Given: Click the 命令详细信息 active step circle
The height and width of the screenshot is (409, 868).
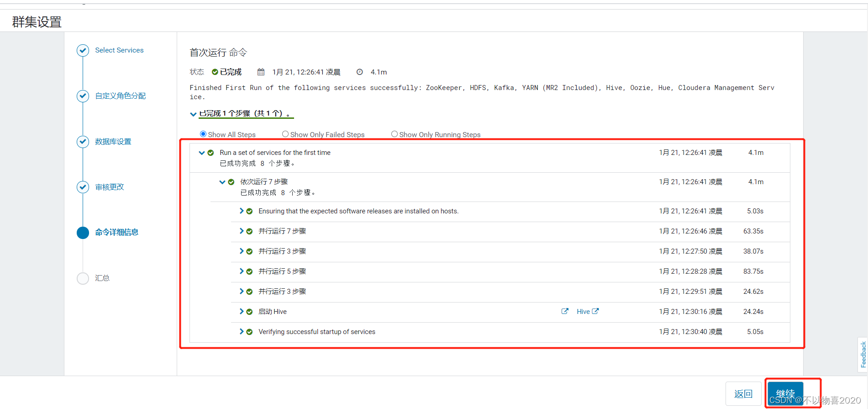Looking at the screenshot, I should (x=83, y=233).
